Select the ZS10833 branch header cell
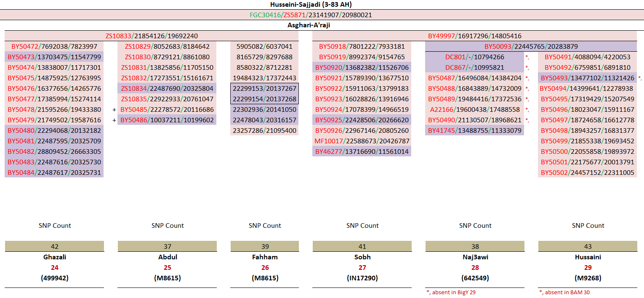This screenshot has height=298, width=644. click(x=152, y=36)
